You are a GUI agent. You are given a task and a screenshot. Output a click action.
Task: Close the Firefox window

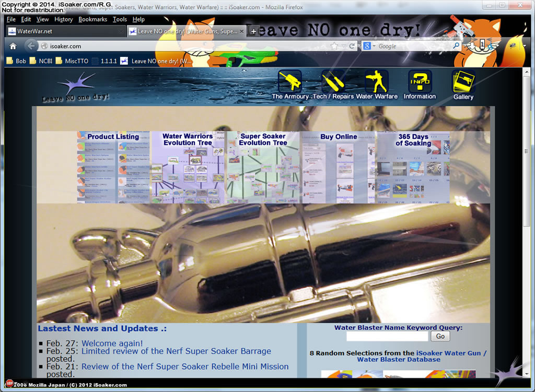[520, 5]
